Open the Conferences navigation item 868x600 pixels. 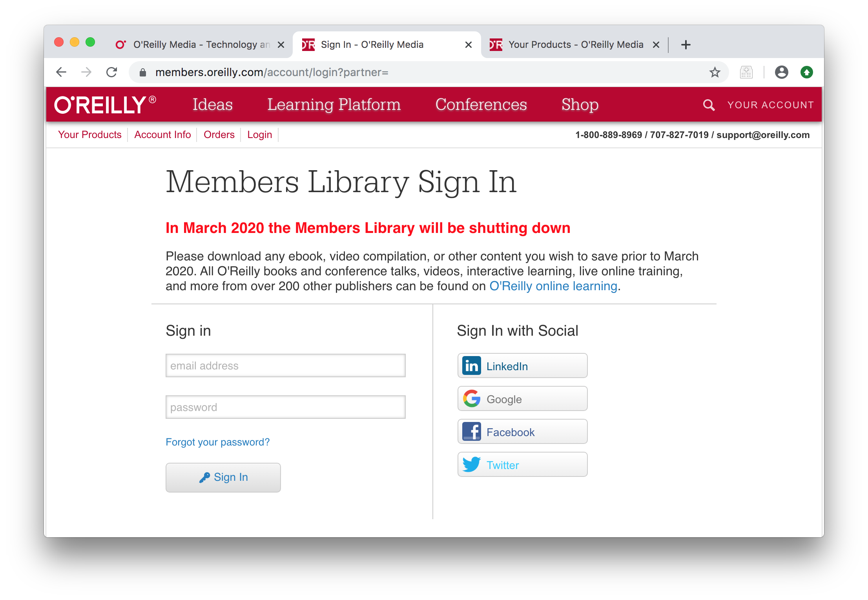point(481,105)
